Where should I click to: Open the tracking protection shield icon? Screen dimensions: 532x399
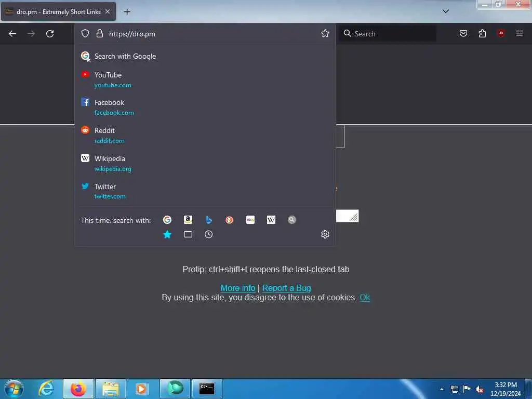click(85, 33)
